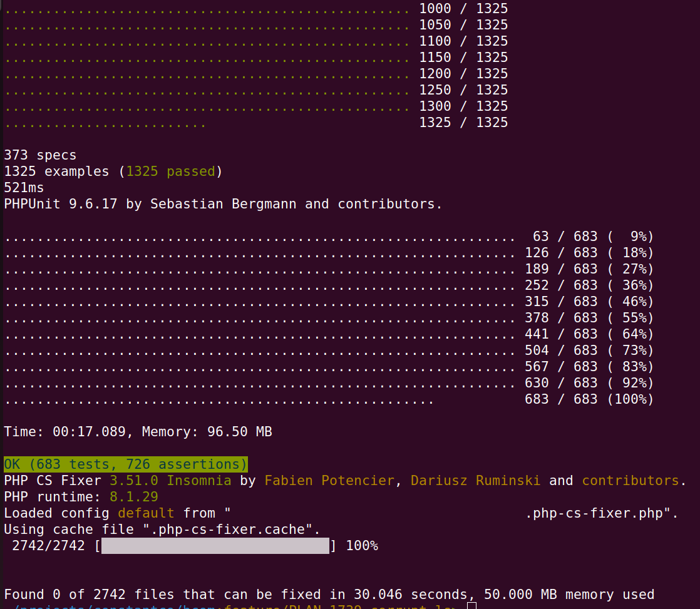Click the '1050 / 1325' progress count
Image resolution: width=700 pixels, height=609 pixels.
[463, 25]
